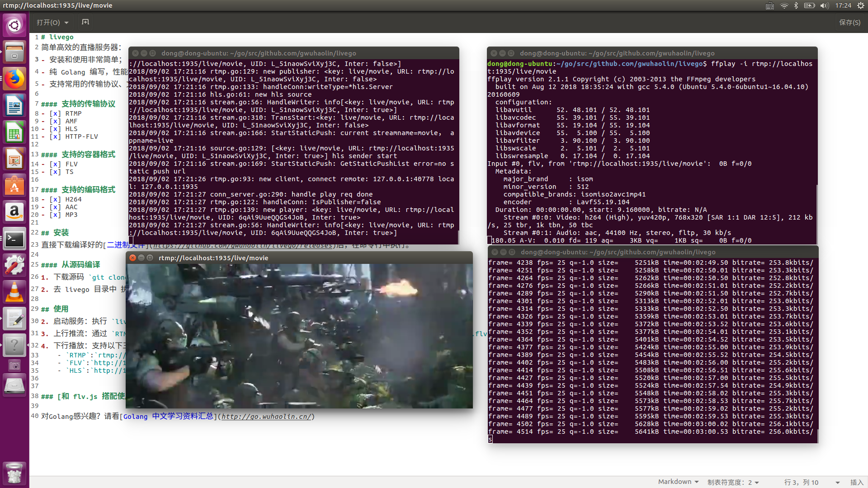This screenshot has height=488, width=868.
Task: Open the Trash in the dock
Action: 14,474
